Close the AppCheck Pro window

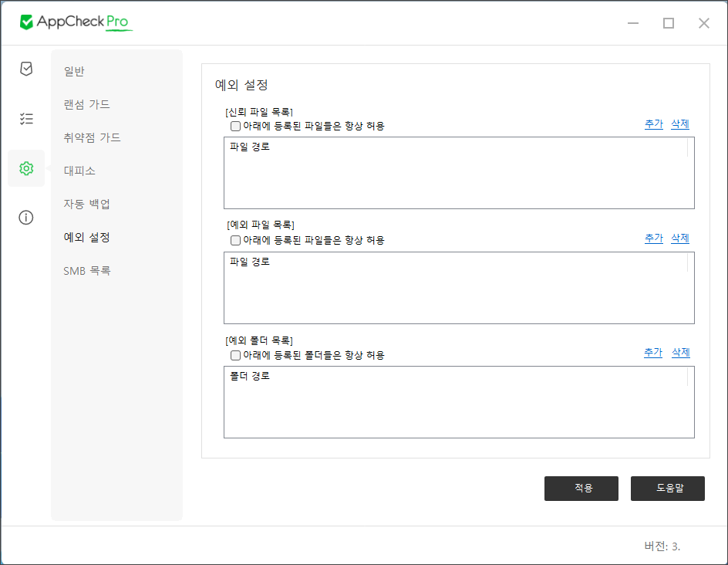click(x=703, y=23)
